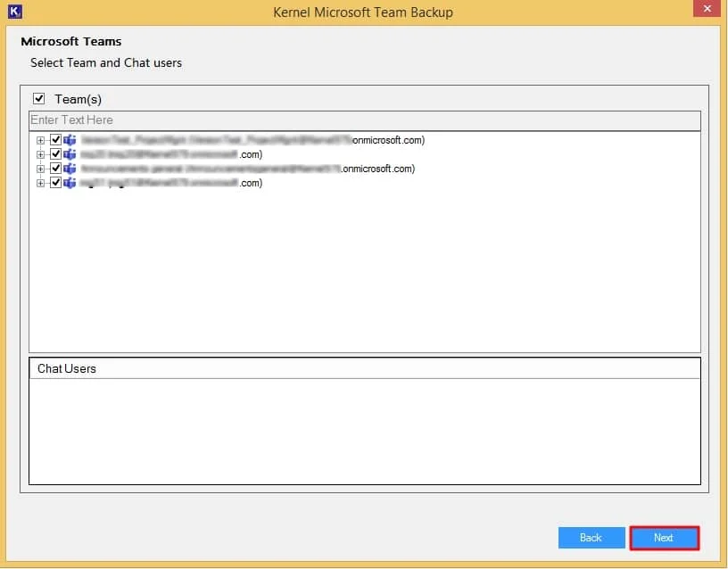The height and width of the screenshot is (569, 728).
Task: Click the Next button
Action: (x=664, y=538)
